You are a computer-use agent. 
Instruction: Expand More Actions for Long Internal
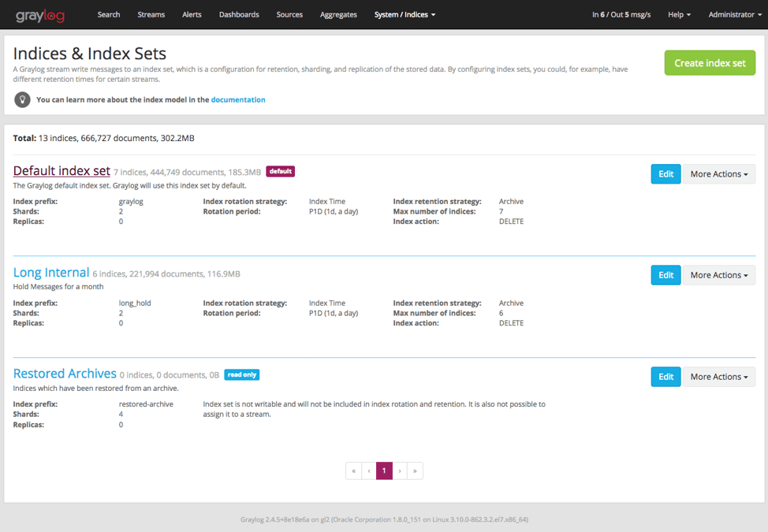pyautogui.click(x=718, y=275)
